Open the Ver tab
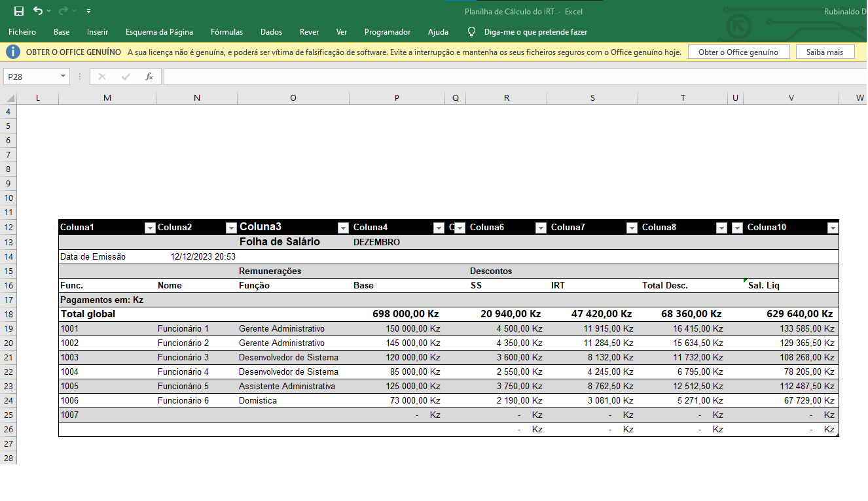This screenshot has height=501, width=868. (x=341, y=32)
